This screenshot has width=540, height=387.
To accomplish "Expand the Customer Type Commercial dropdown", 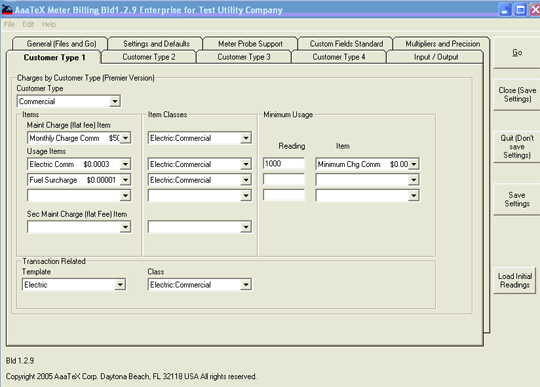I will click(x=115, y=101).
